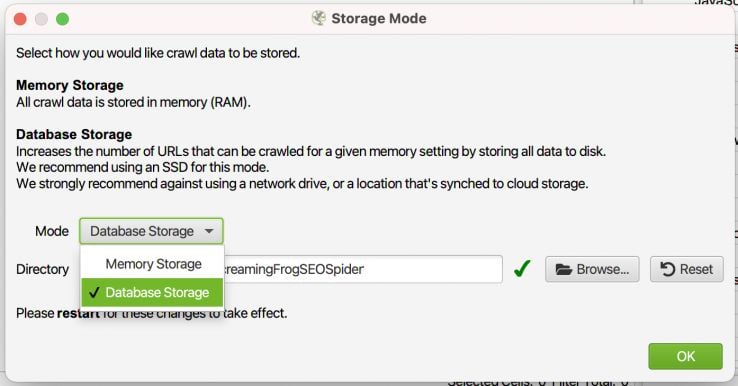Click the Mode label
Screen dimensions: 738x386
(x=52, y=231)
